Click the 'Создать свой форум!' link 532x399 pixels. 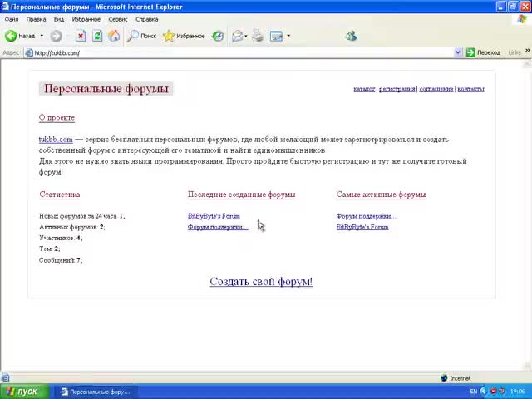tap(261, 282)
